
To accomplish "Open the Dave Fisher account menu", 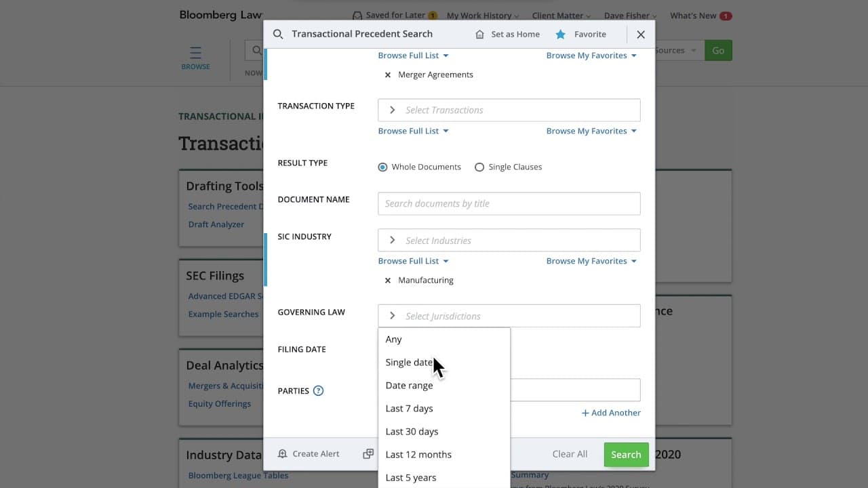I will (x=630, y=16).
